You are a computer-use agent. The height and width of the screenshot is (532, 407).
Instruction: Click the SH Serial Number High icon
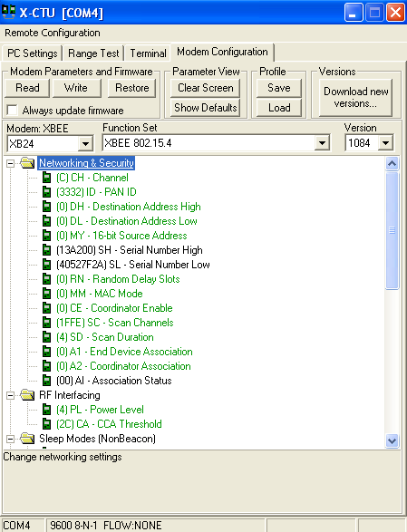pyautogui.click(x=46, y=250)
